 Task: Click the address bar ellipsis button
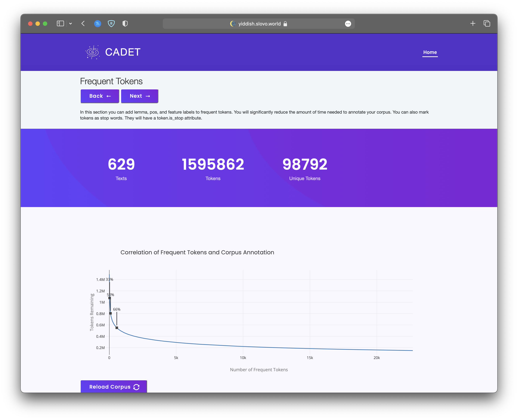pyautogui.click(x=348, y=24)
